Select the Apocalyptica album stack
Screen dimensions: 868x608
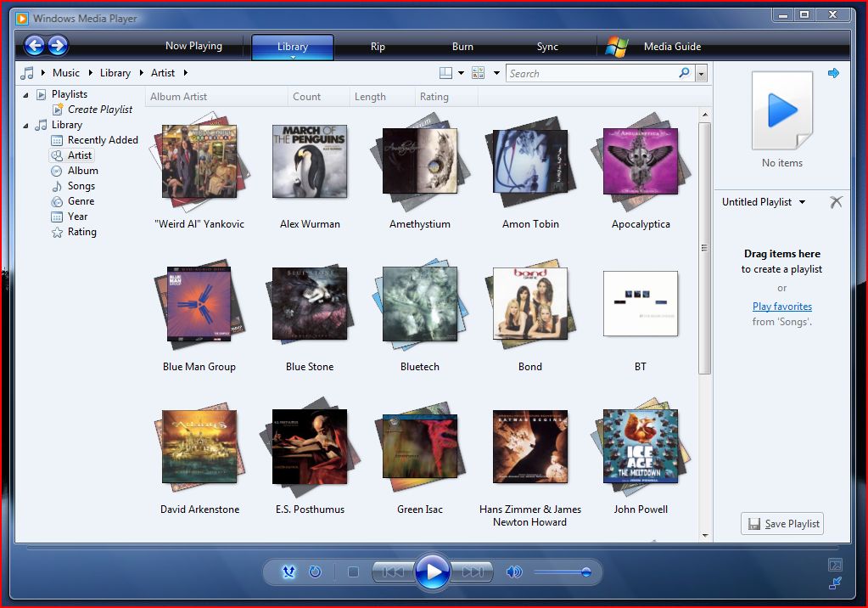[641, 162]
